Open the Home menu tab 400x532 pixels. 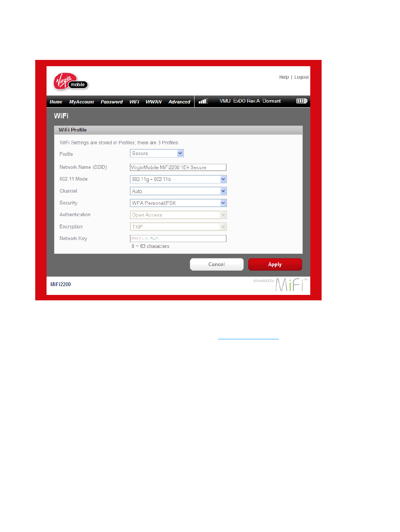56,102
